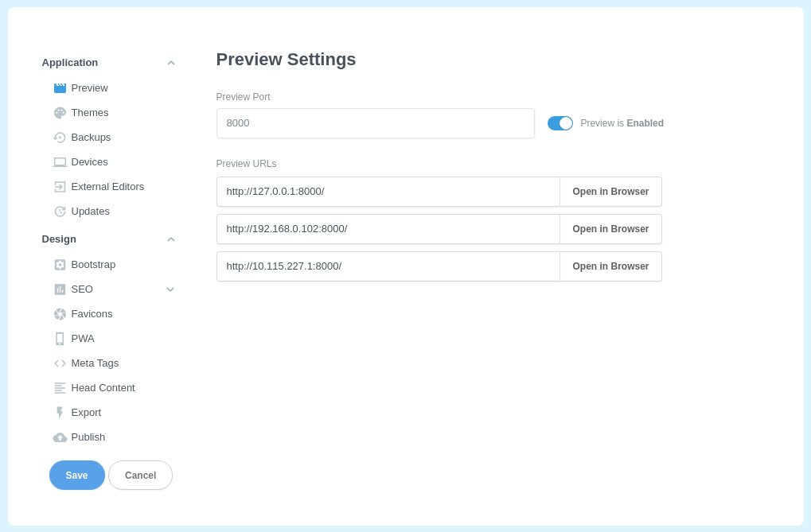The width and height of the screenshot is (811, 532).
Task: Click inside the Preview Port field
Action: click(375, 122)
